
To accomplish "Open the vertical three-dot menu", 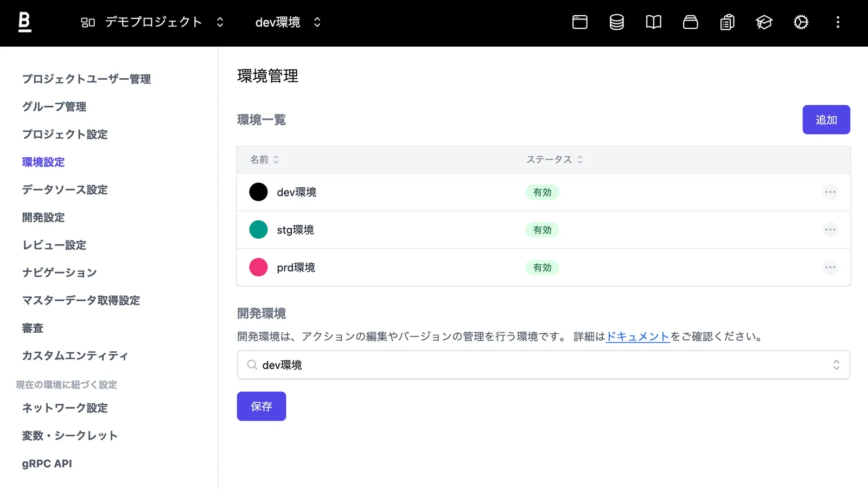I will tap(838, 22).
